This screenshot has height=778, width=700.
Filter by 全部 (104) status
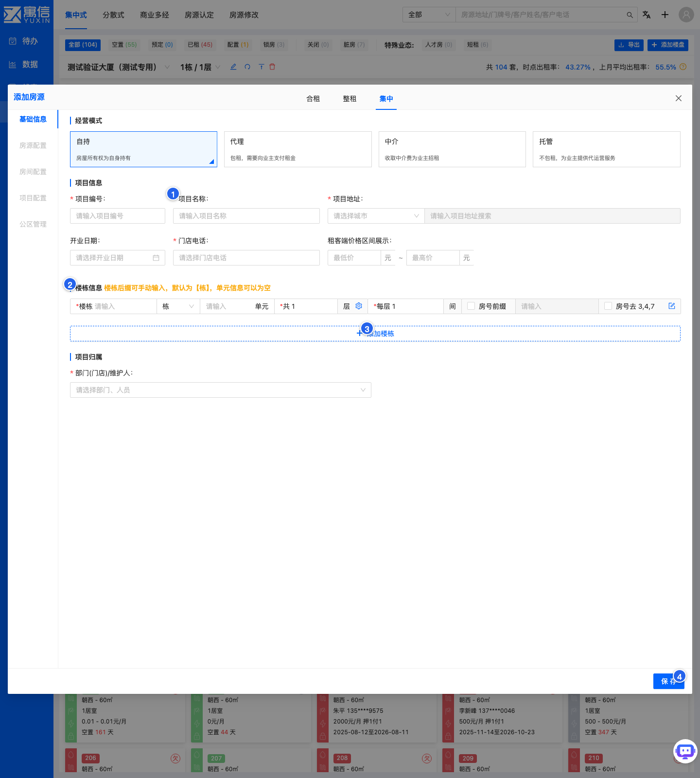[83, 45]
